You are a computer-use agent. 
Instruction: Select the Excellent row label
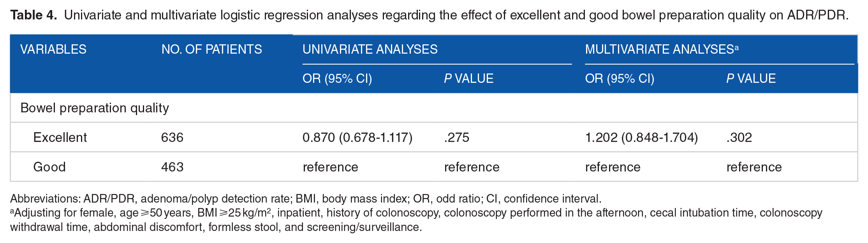click(x=60, y=137)
